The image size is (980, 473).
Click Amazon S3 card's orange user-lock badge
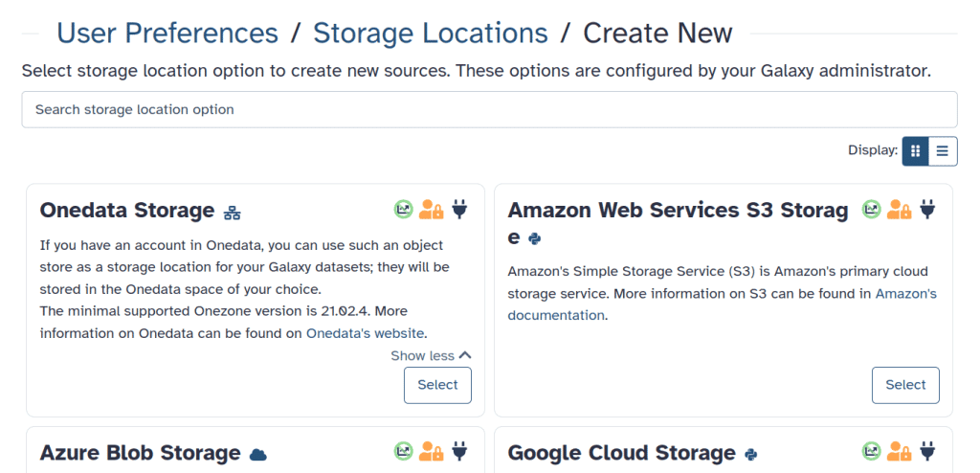point(900,209)
